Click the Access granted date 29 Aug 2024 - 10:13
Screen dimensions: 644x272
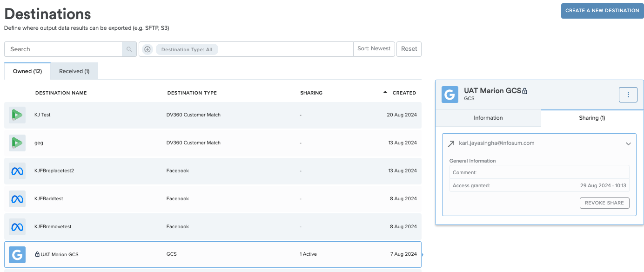[603, 185]
